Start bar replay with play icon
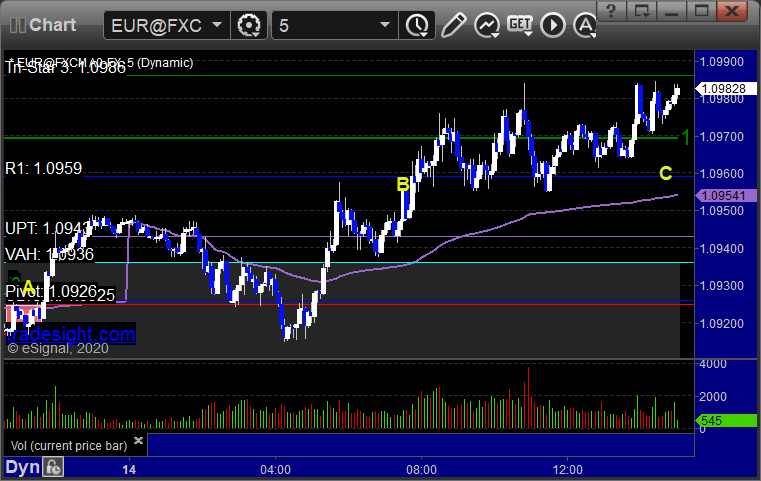Image resolution: width=761 pixels, height=481 pixels. pyautogui.click(x=553, y=25)
